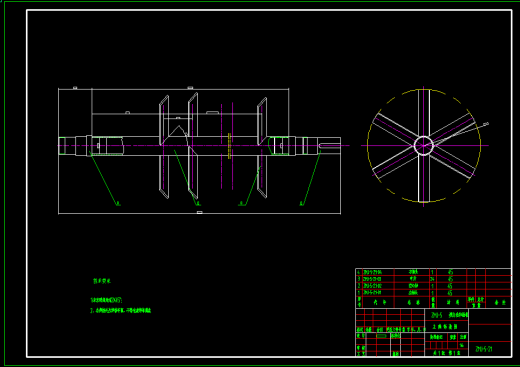520x367 pixels.
Task: Click the left bearing section of the shaft
Action: (107, 146)
